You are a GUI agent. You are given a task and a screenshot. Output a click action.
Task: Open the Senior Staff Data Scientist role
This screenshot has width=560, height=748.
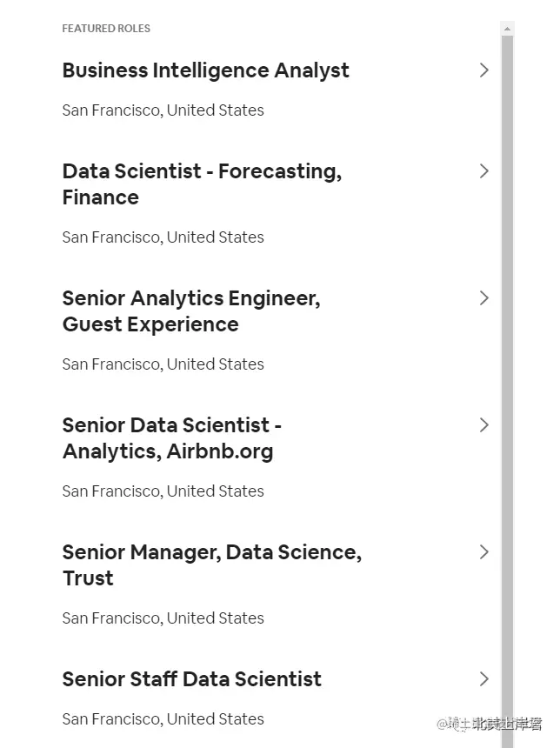tap(191, 679)
